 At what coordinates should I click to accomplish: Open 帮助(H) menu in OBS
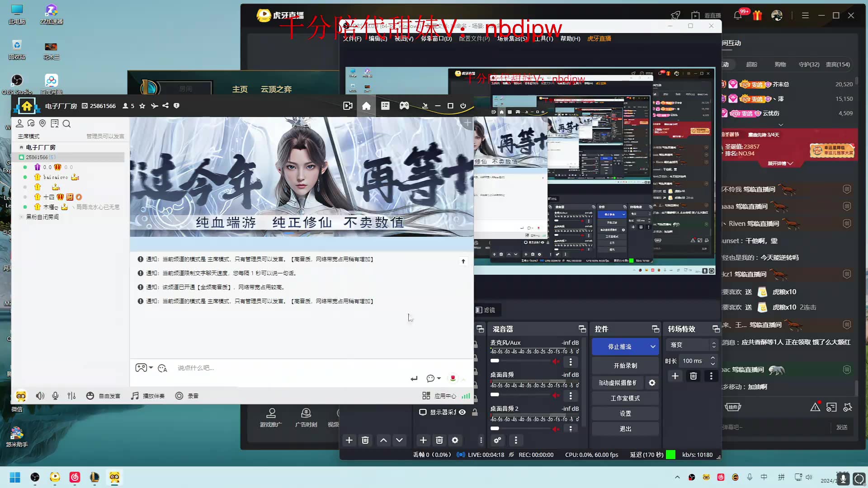tap(570, 39)
